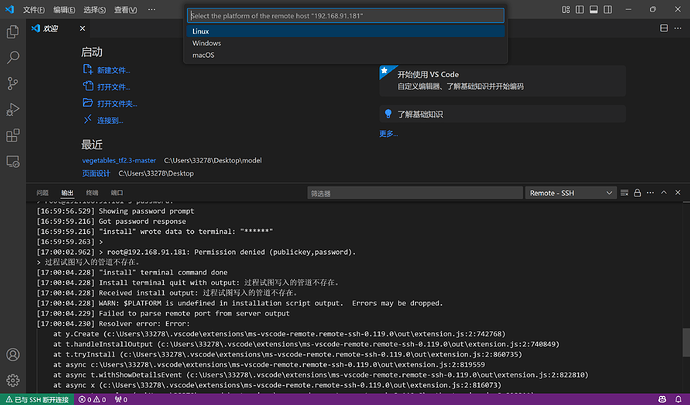Click the 新建文件... link

[113, 70]
